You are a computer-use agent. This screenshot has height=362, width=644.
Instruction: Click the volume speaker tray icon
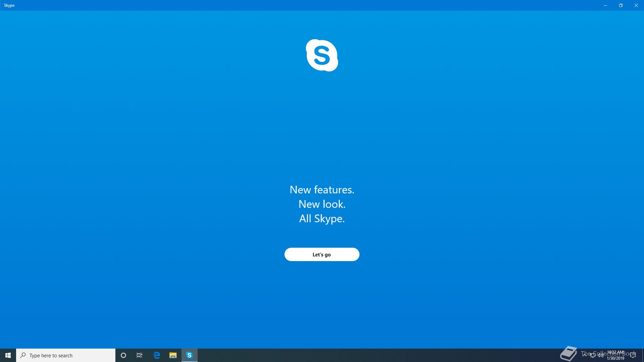pos(601,355)
